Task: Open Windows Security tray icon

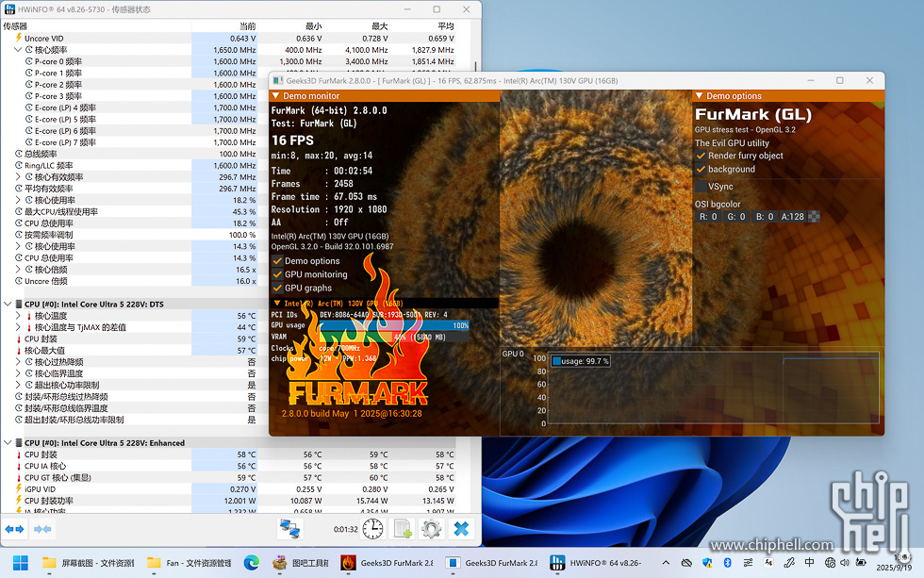Action: [707, 563]
